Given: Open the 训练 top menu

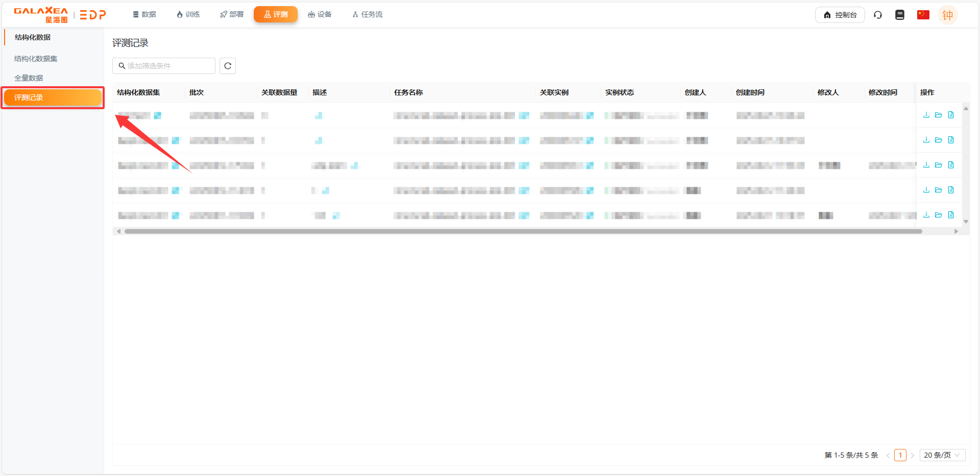Looking at the screenshot, I should tap(188, 14).
